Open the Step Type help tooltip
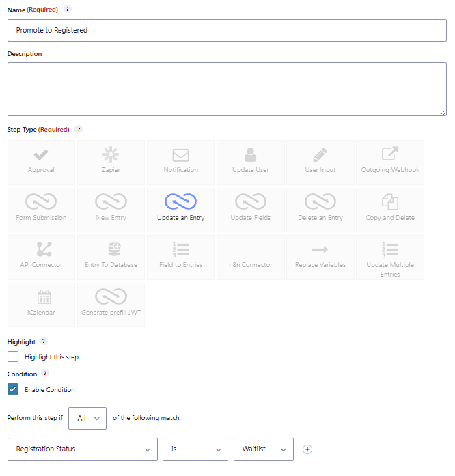The width and height of the screenshot is (455, 476). [x=79, y=129]
